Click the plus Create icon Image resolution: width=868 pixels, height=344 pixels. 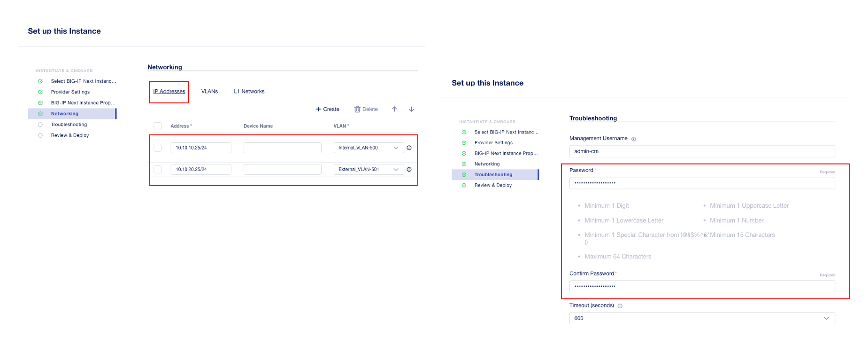tap(318, 109)
